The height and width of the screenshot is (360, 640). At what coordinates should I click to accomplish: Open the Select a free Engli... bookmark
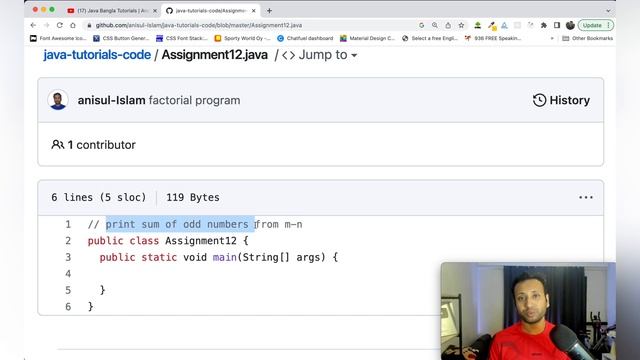coord(430,38)
